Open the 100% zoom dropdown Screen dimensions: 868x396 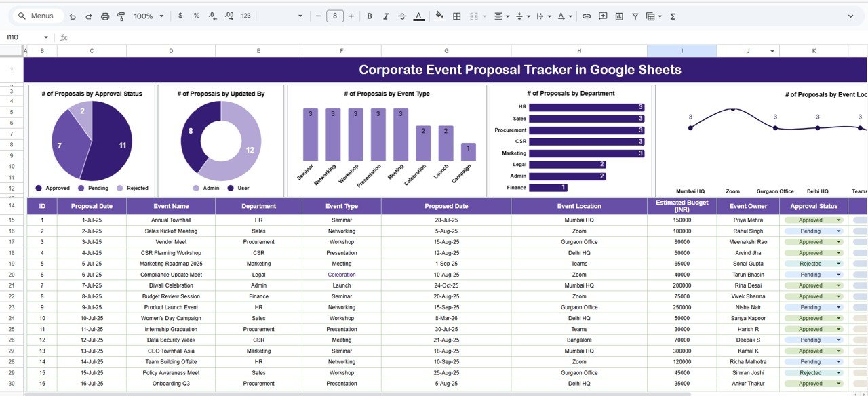[x=148, y=16]
